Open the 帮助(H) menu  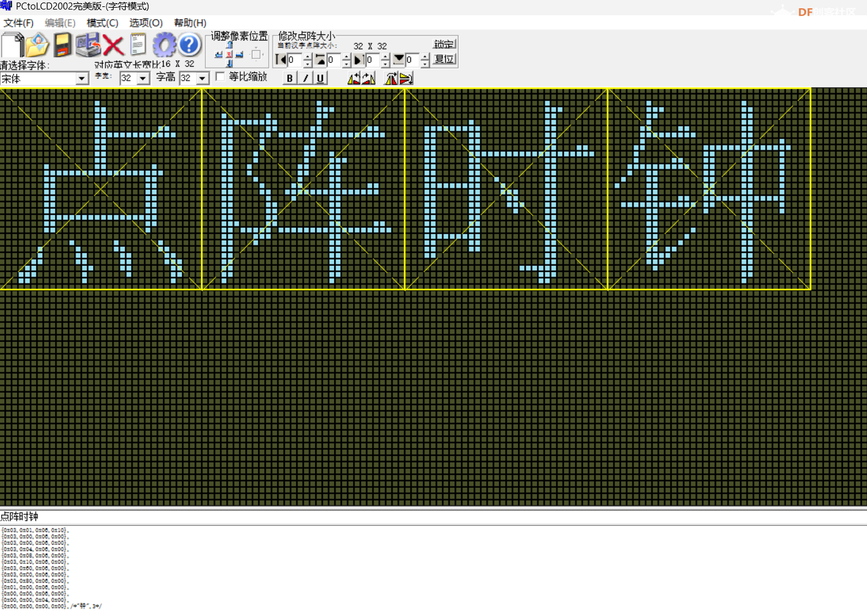(x=190, y=23)
